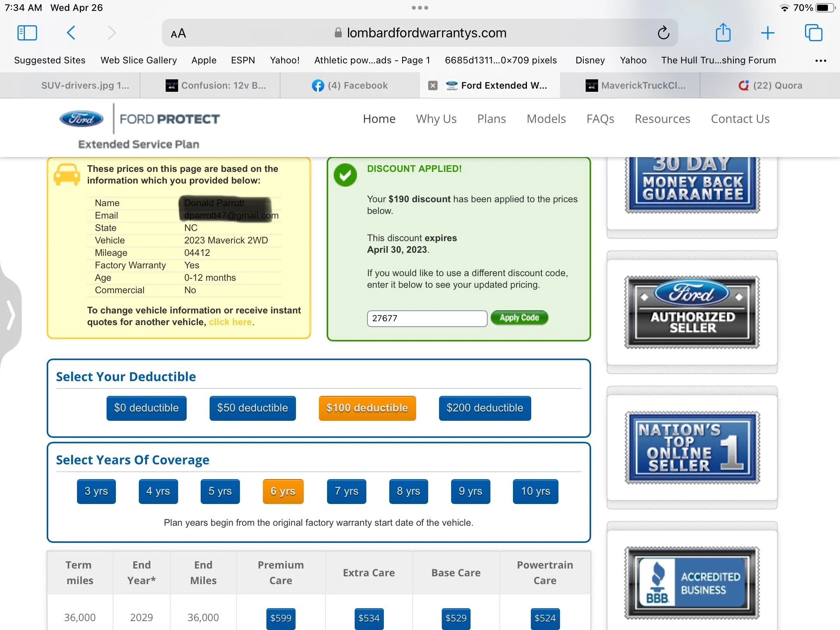The image size is (840, 630).
Task: Open the Why Us menu item
Action: tap(436, 119)
